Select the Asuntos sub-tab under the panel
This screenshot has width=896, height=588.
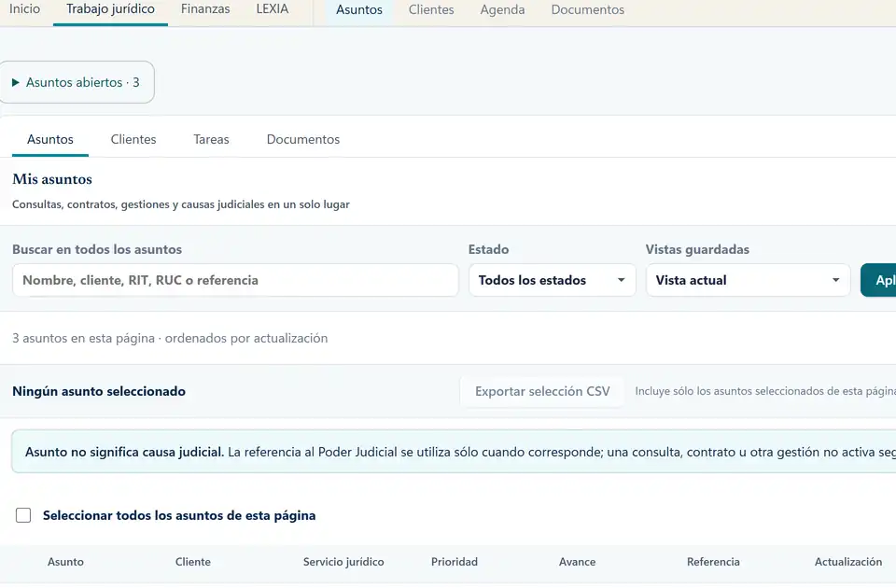click(50, 139)
